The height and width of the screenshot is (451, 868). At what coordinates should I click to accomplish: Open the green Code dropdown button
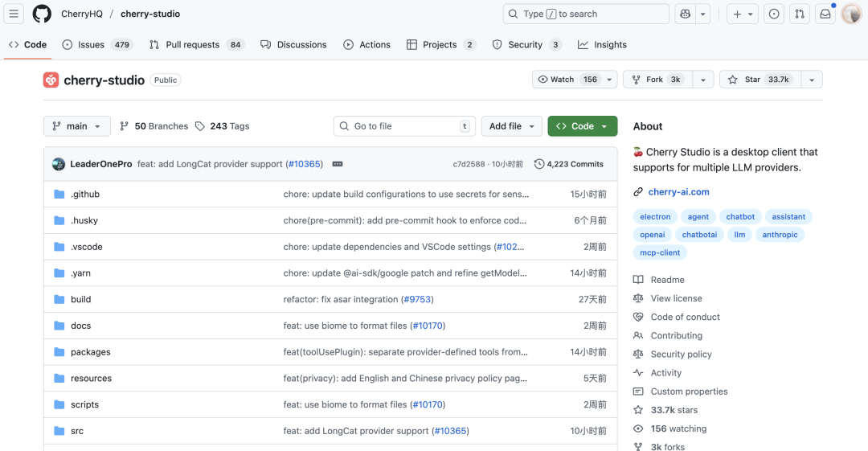tap(583, 126)
